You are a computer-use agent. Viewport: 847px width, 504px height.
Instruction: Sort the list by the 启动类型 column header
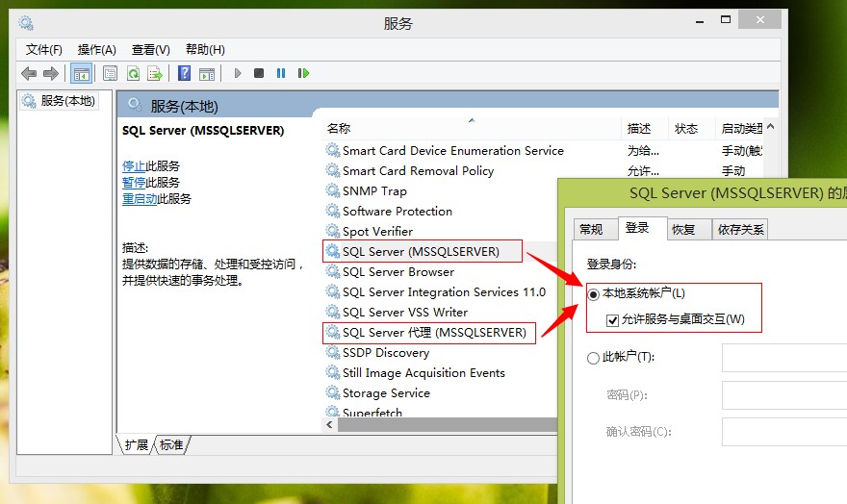(x=740, y=129)
